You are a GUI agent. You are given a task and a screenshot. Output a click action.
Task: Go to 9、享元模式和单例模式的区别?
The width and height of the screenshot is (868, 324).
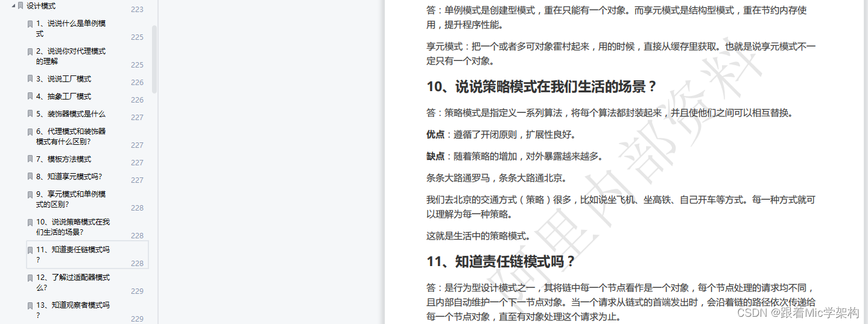pos(71,199)
